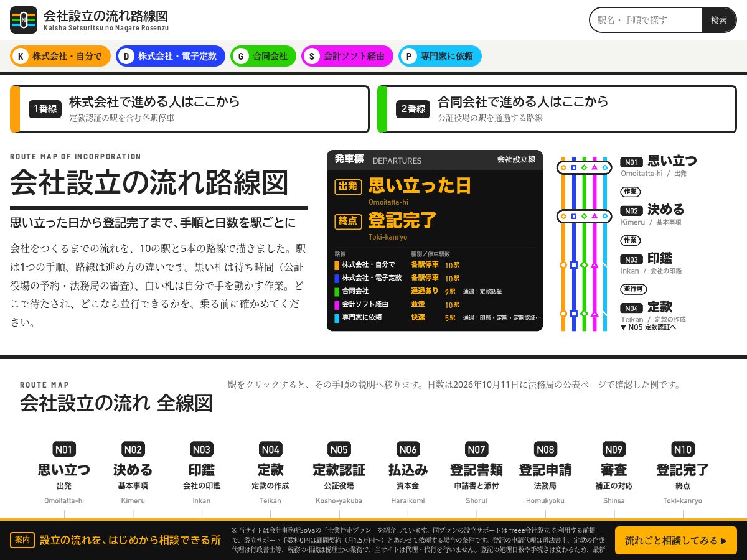Screen dimensions: 747x560
Task: Click blue square marker at N02 決める
Action: click(574, 217)
